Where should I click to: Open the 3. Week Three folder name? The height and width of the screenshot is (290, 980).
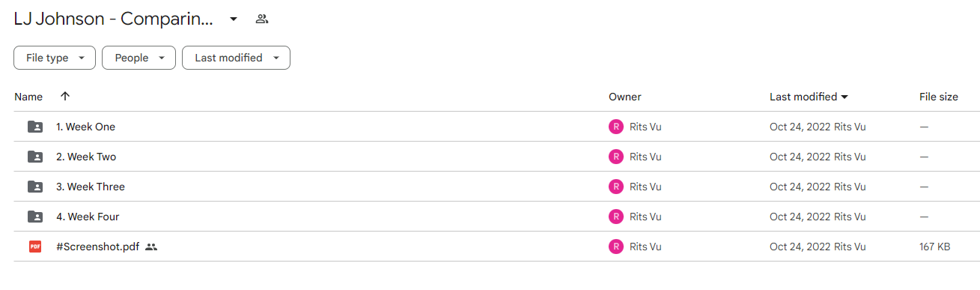pyautogui.click(x=91, y=187)
